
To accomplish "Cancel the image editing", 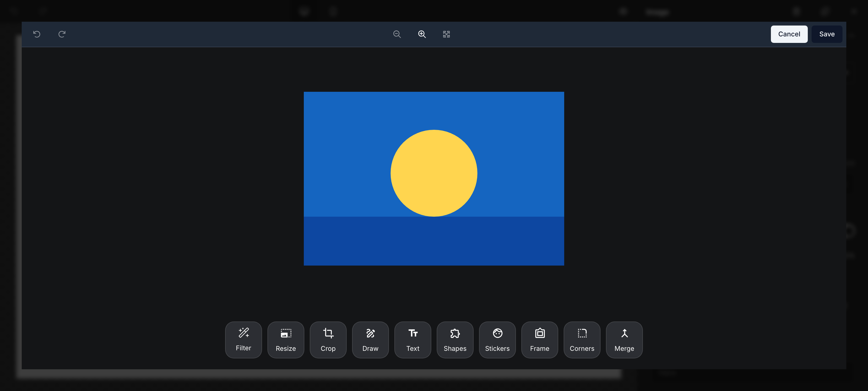I will click(x=789, y=34).
